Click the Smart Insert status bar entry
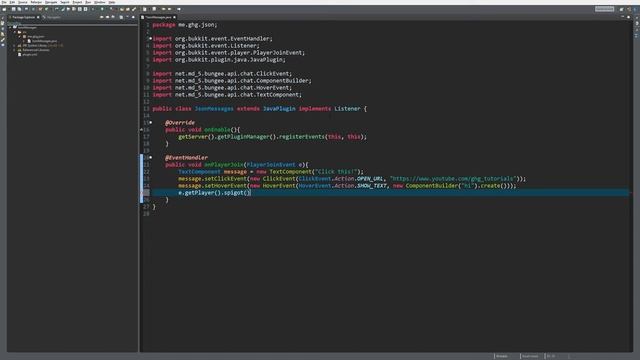640x360 pixels. (530, 356)
